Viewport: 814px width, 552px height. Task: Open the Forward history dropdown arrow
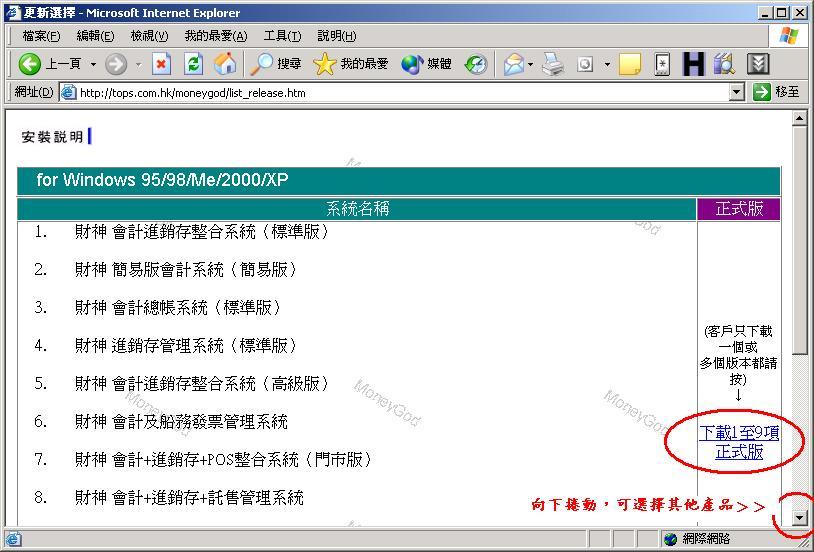point(139,64)
